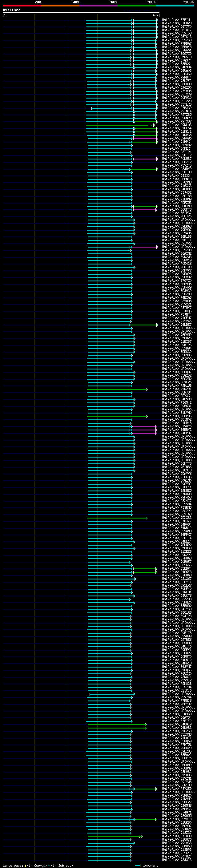The image size is (197, 868).
Task: Open hit UniRef100_B7FHV3
Action: pyautogui.click(x=177, y=23)
